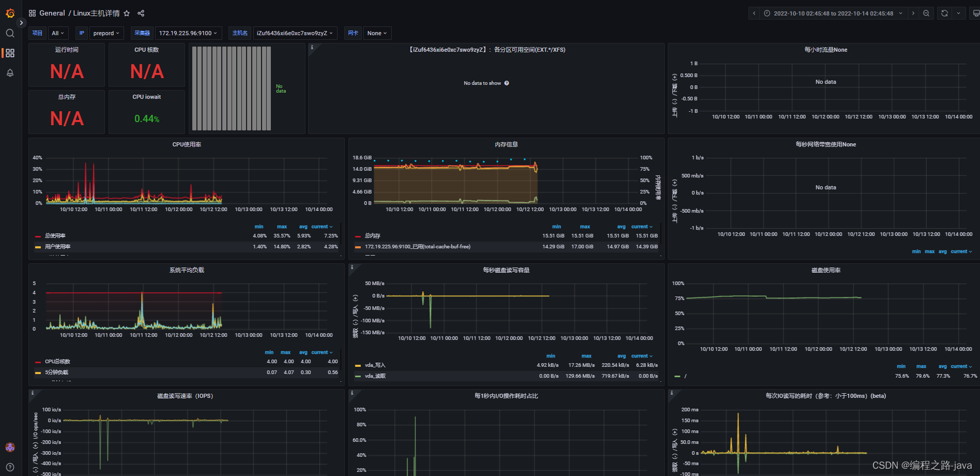
Task: Open 每秒磁盘读写容量 panel title menu
Action: [506, 270]
